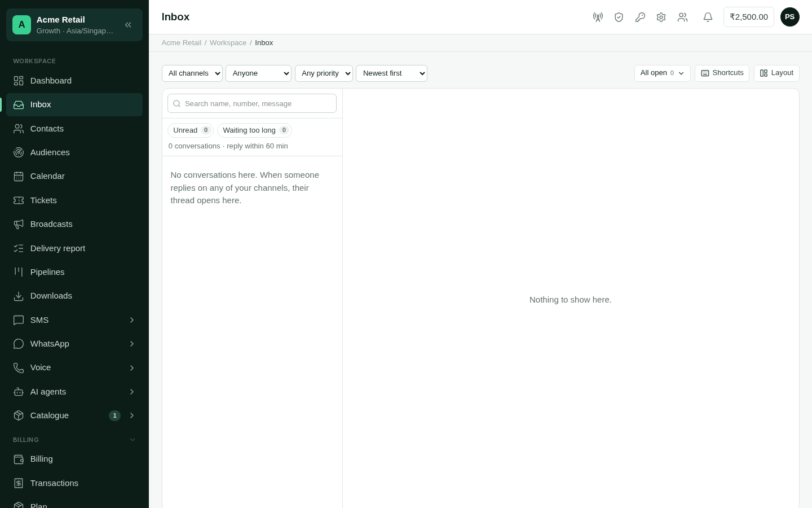Open the All channels dropdown

192,73
